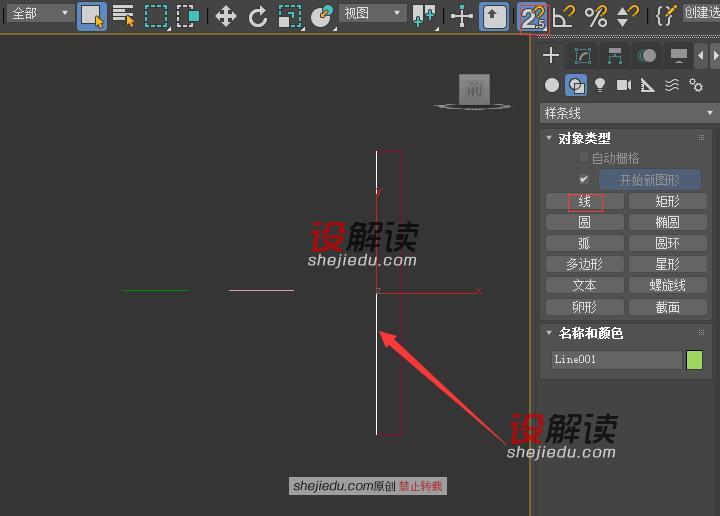Image resolution: width=720 pixels, height=516 pixels.
Task: Open the 视图 reference coordinate dropdown
Action: (x=373, y=13)
